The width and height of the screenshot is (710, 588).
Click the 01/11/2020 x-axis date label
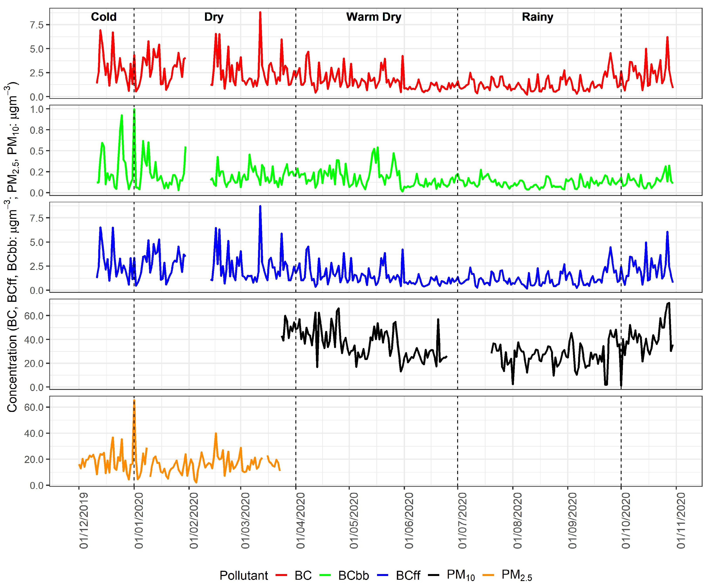coord(681,521)
